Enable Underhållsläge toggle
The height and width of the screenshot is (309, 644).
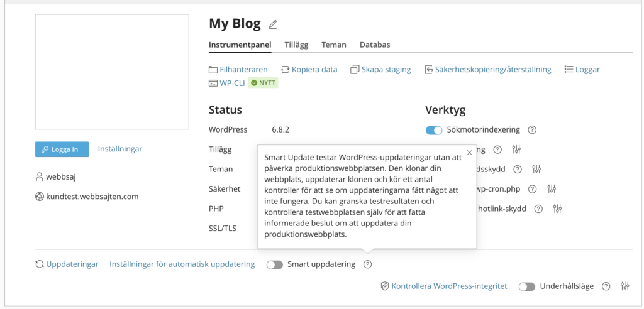coord(527,286)
